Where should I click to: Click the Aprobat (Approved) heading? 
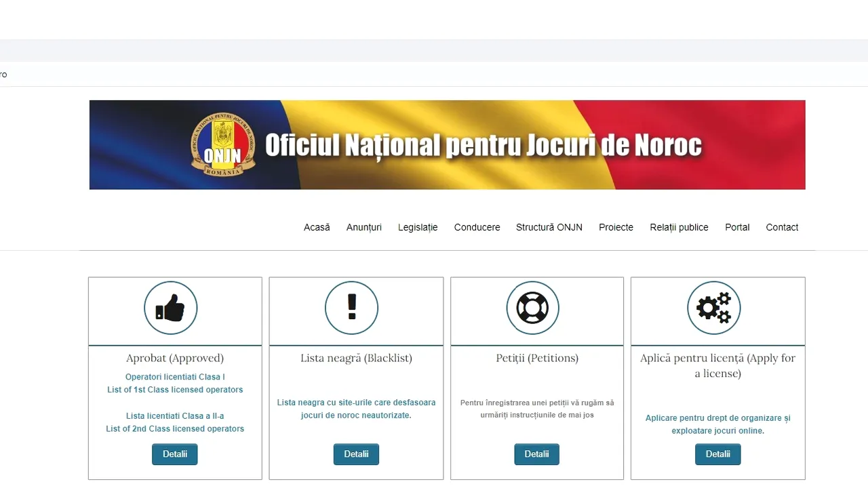pos(175,358)
